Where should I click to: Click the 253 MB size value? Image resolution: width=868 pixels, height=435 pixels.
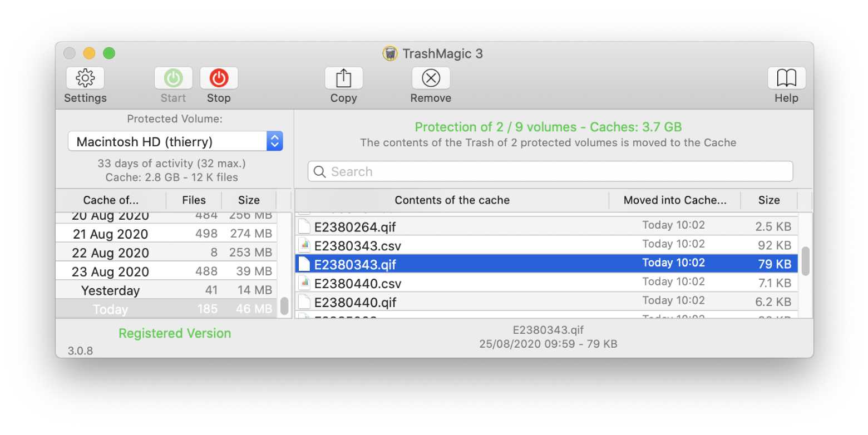[x=251, y=253]
